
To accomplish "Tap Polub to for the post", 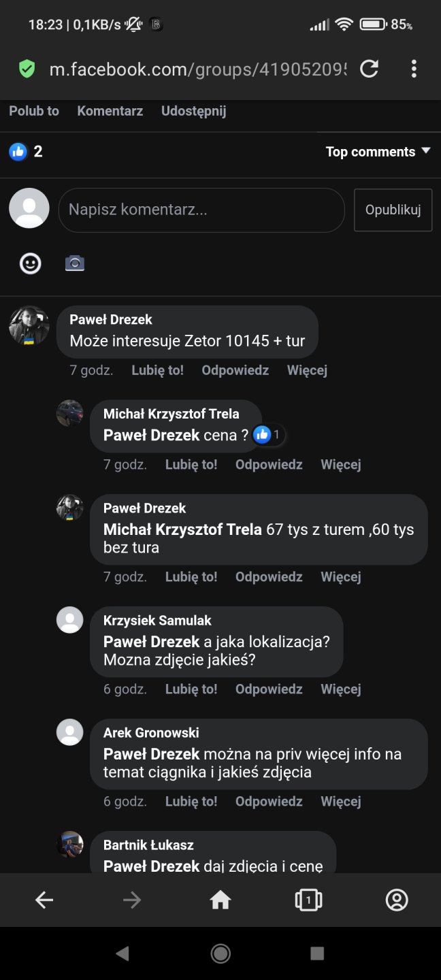I will tap(34, 111).
